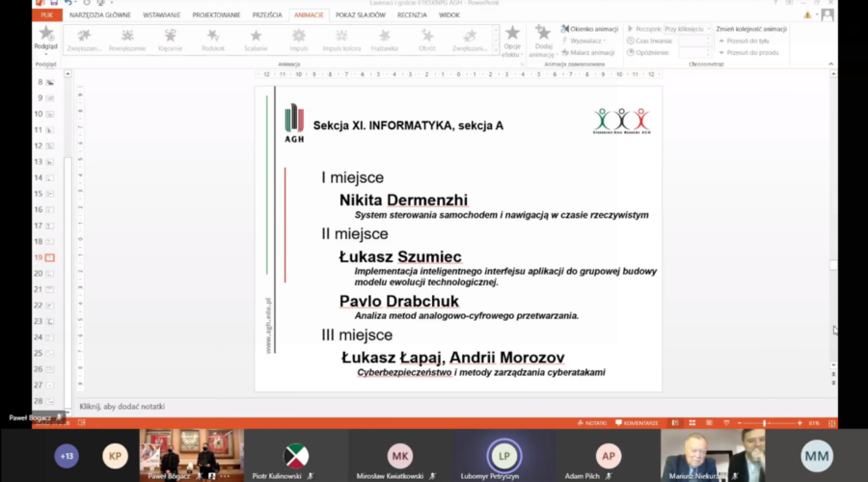Screen dimensions: 868x482
Task: Choose the Huśtawka animation effect
Action: click(x=386, y=40)
